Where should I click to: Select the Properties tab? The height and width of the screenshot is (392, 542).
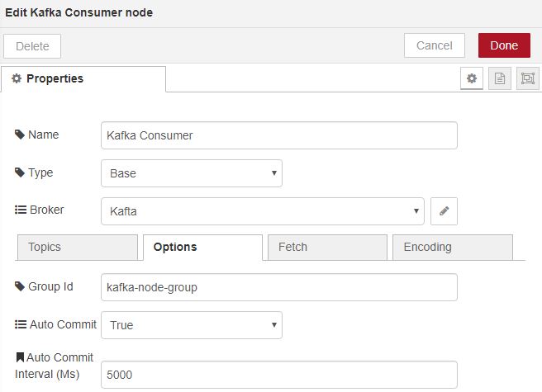(x=83, y=79)
